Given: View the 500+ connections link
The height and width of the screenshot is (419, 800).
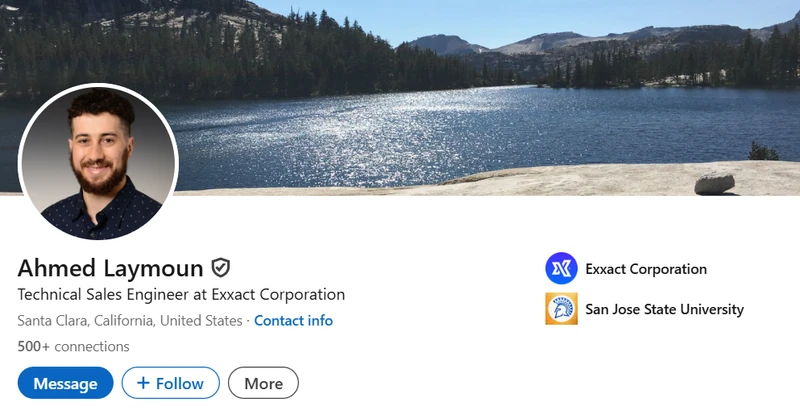Looking at the screenshot, I should [73, 347].
